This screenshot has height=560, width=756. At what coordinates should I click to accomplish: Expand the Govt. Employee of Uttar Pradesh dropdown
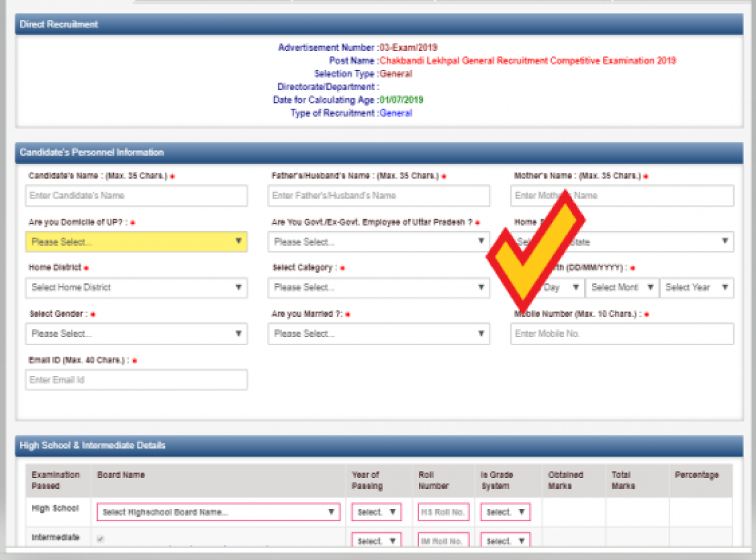(378, 242)
